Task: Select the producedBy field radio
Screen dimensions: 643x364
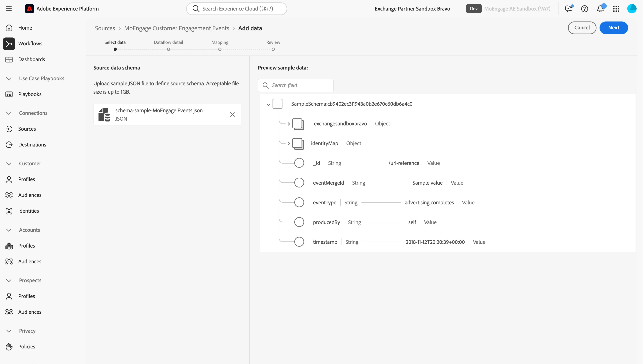Action: 299,222
